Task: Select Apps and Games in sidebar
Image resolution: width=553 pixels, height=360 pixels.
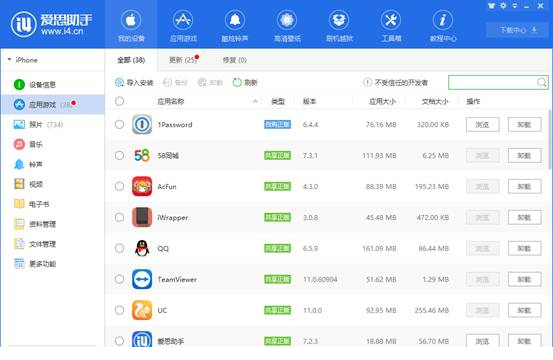Action: pyautogui.click(x=53, y=104)
